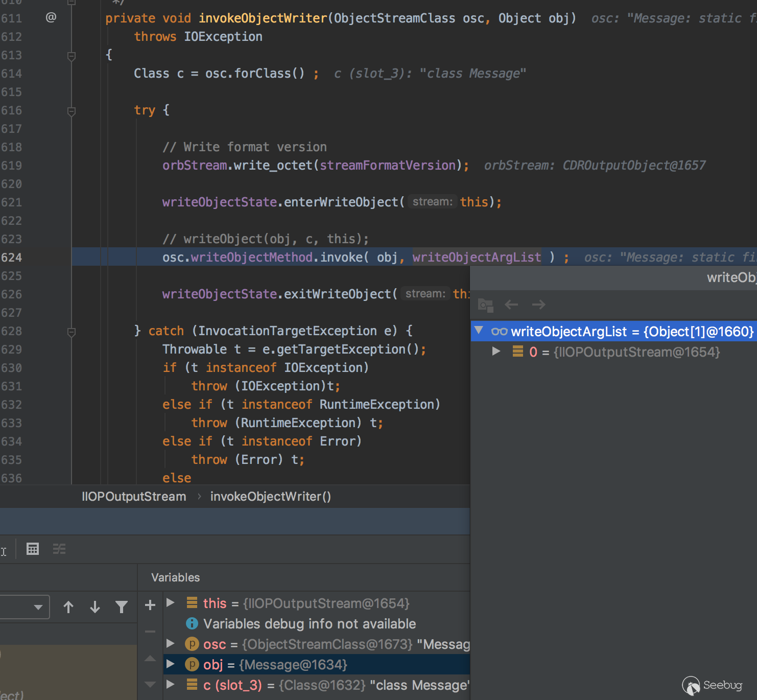Toggle fold marker at line 613 brace
757x700 pixels.
72,56
